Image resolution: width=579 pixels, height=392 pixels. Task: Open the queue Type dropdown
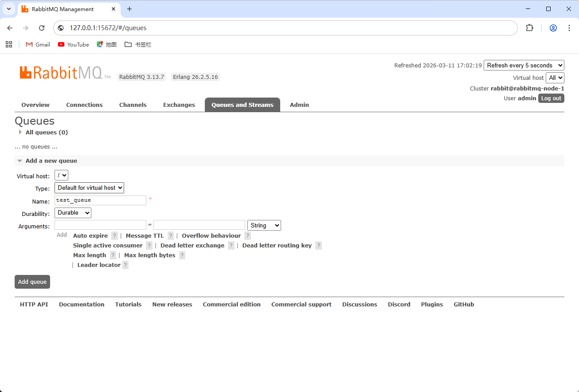click(x=89, y=188)
